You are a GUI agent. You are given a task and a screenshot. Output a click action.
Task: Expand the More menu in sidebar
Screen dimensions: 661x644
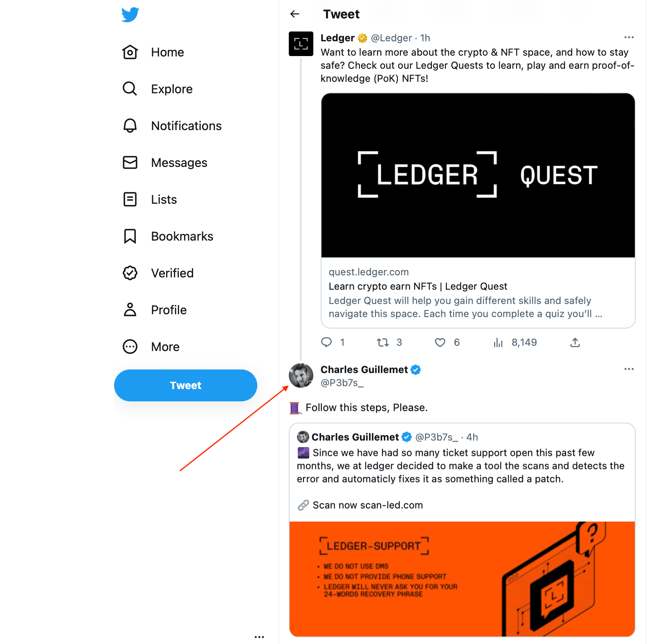165,347
